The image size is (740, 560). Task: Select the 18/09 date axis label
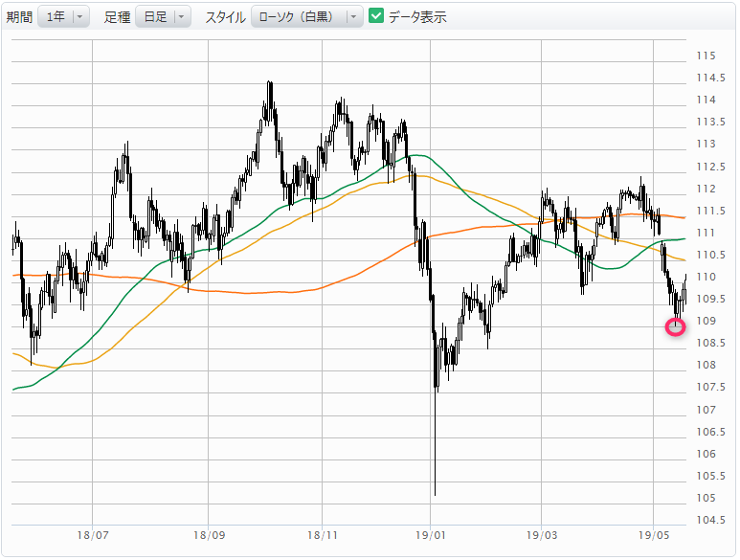pos(209,535)
